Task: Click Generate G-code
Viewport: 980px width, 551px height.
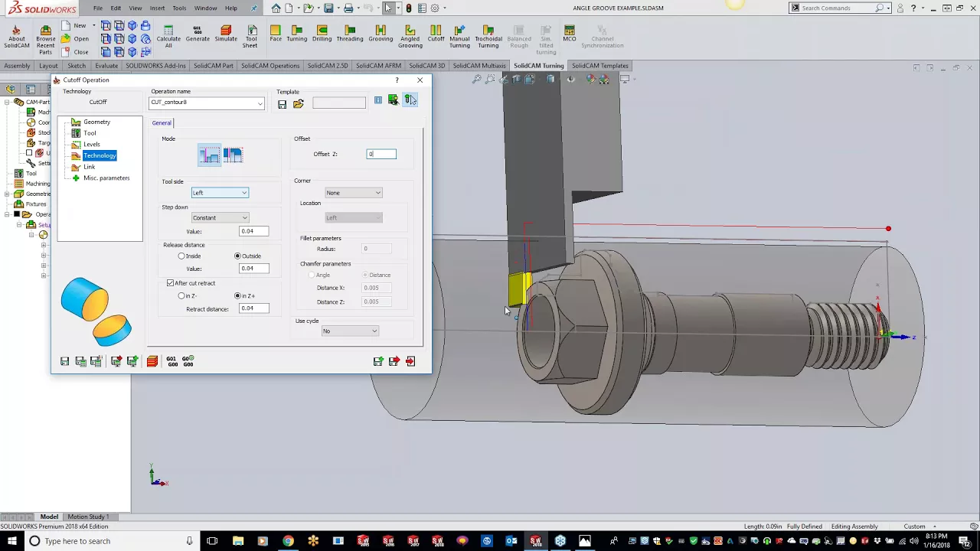Action: pos(198,33)
